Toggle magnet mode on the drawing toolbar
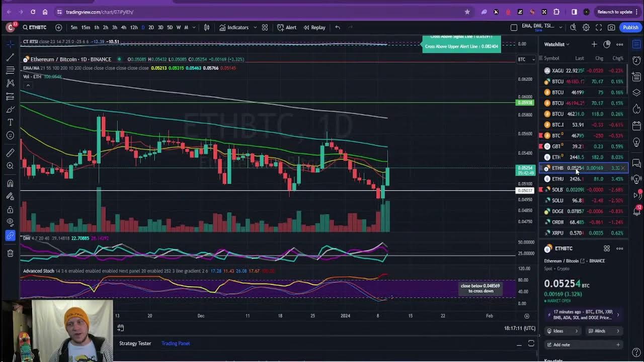 pos(10,184)
